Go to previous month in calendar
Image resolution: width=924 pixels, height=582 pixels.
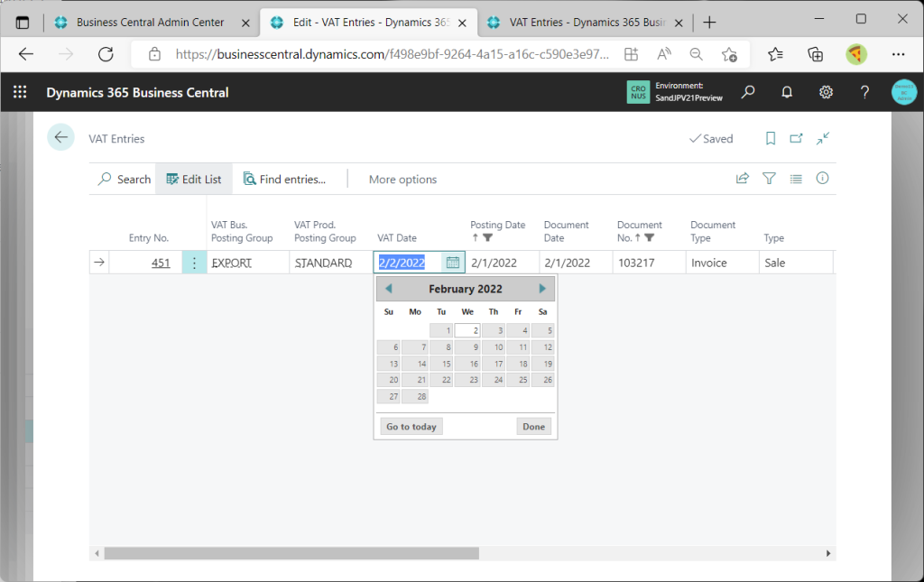click(x=388, y=289)
